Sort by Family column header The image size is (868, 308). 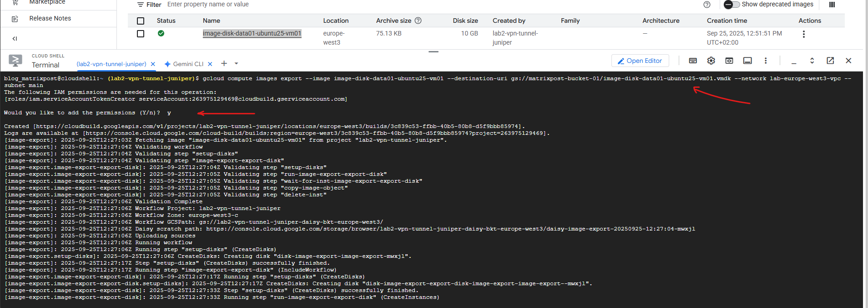click(x=570, y=21)
